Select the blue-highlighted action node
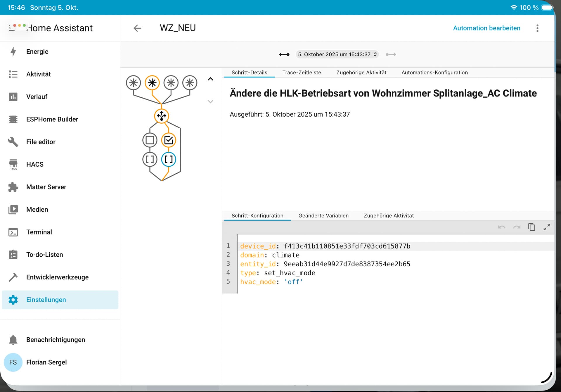Screen dimensions: 561x392 pos(169,159)
